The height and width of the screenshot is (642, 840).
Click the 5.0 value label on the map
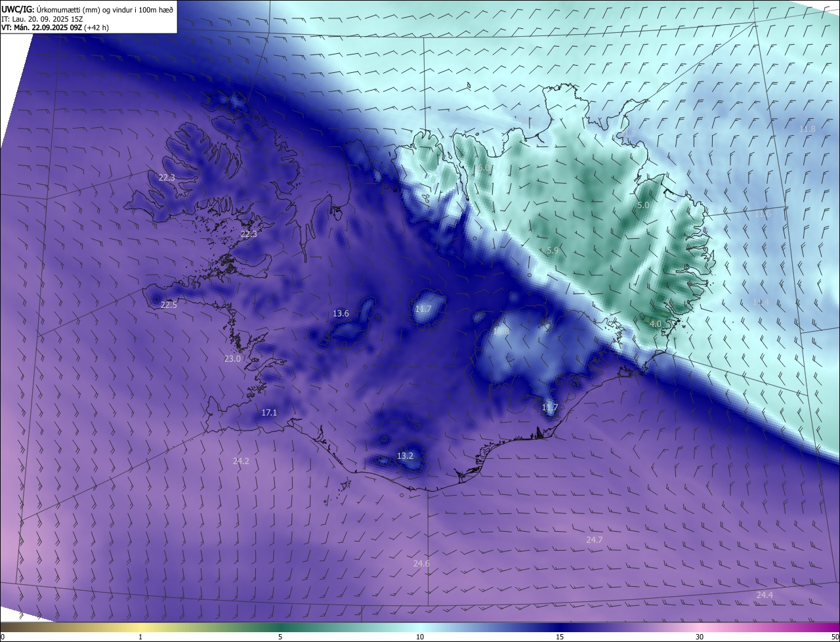pos(643,205)
